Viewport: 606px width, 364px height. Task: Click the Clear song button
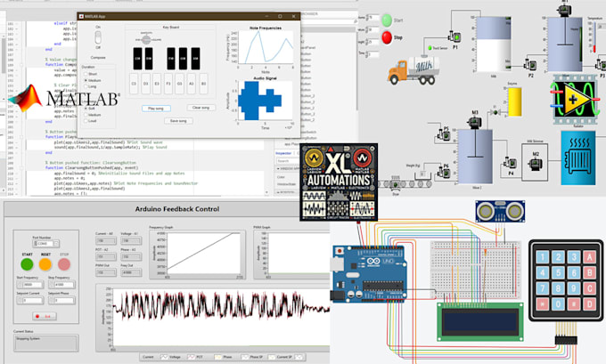point(201,108)
